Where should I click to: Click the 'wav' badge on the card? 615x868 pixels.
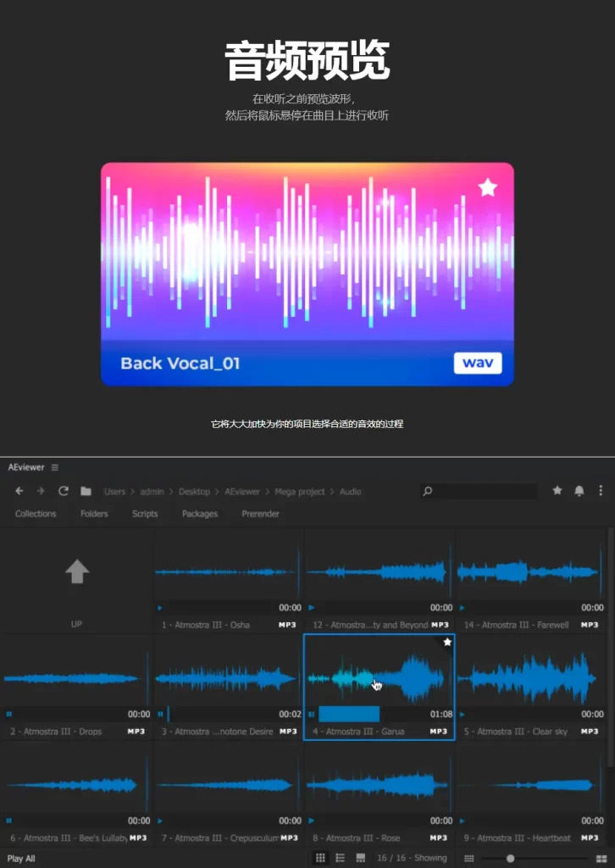(478, 363)
